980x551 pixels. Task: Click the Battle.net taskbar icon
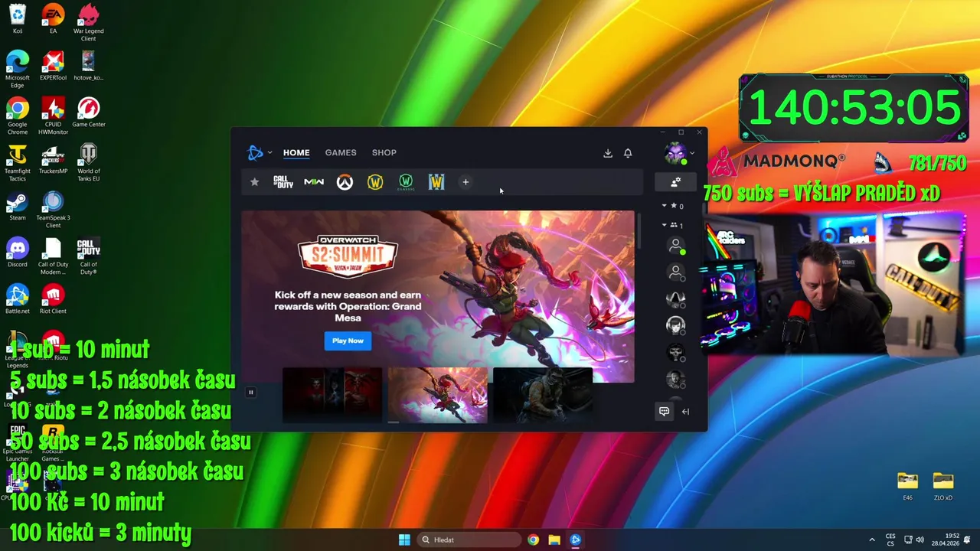(576, 540)
